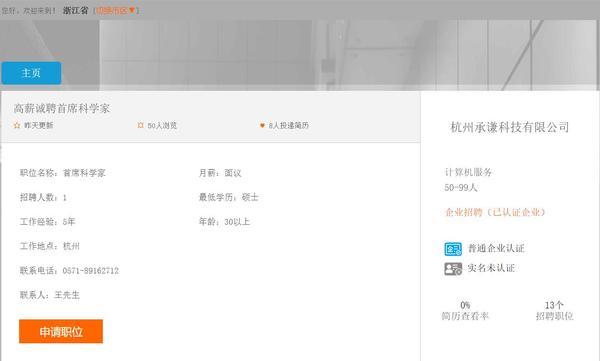Click the phone number 0571-89162712
The image size is (600, 361).
pyautogui.click(x=91, y=271)
